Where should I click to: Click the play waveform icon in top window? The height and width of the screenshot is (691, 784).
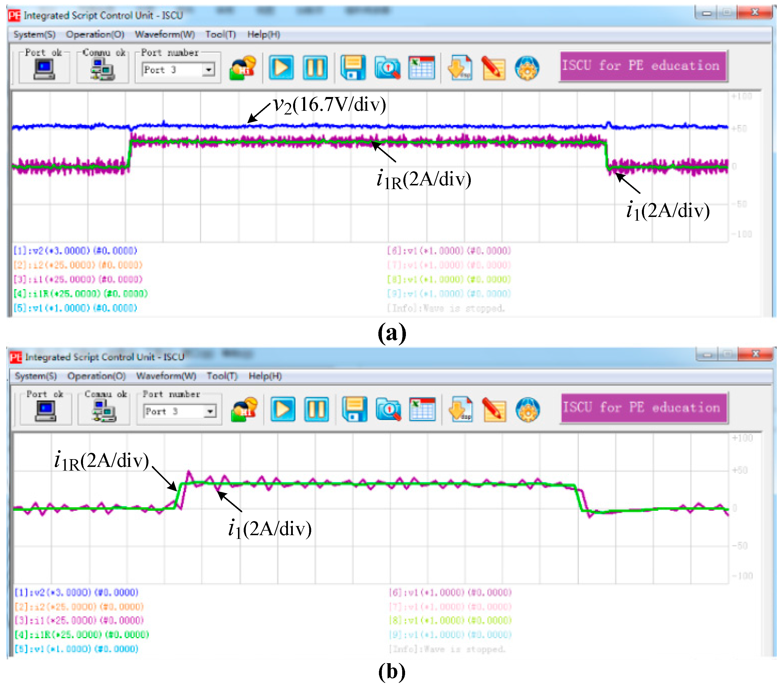pyautogui.click(x=281, y=68)
